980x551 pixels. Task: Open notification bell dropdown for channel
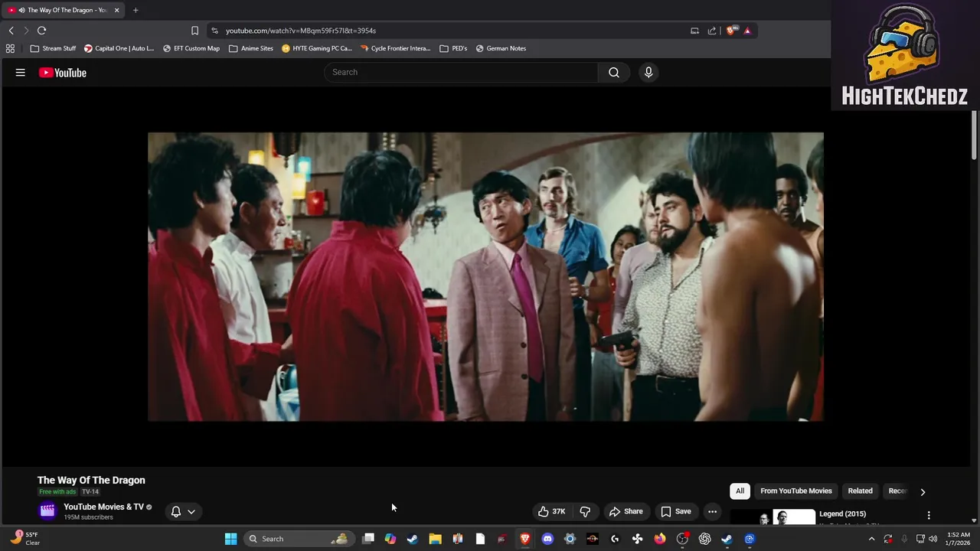click(x=183, y=511)
